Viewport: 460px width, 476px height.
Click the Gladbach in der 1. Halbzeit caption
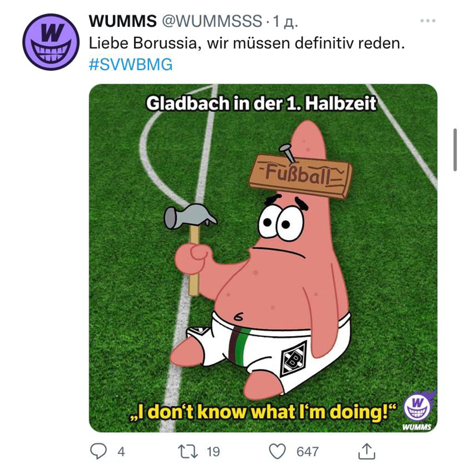coord(261,104)
